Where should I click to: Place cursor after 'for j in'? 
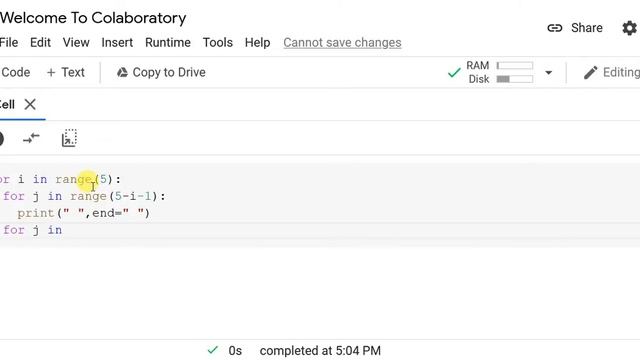click(62, 230)
